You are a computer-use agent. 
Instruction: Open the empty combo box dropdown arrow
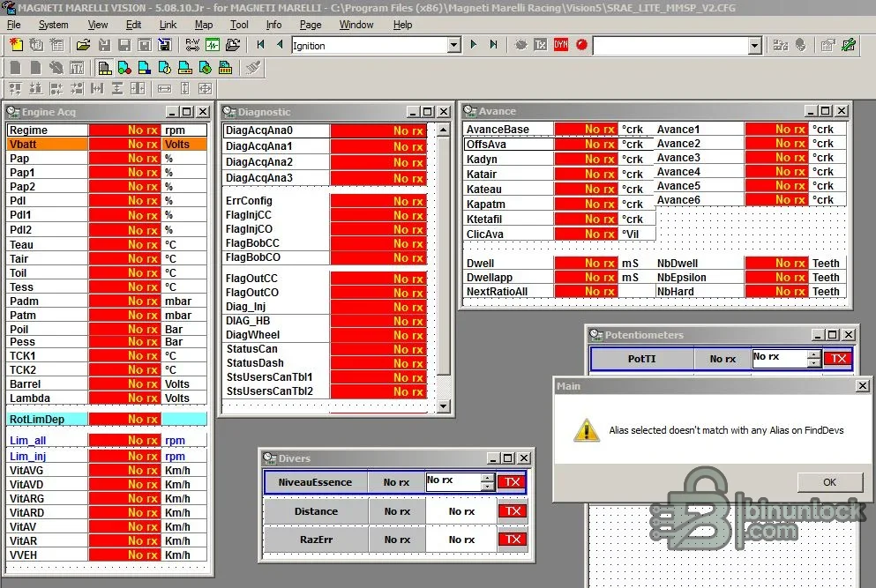coord(755,45)
